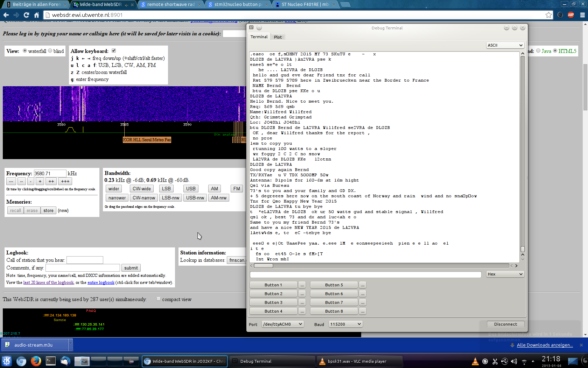Click the CW-narrow bandwidth button
This screenshot has width=588, height=368.
point(144,198)
